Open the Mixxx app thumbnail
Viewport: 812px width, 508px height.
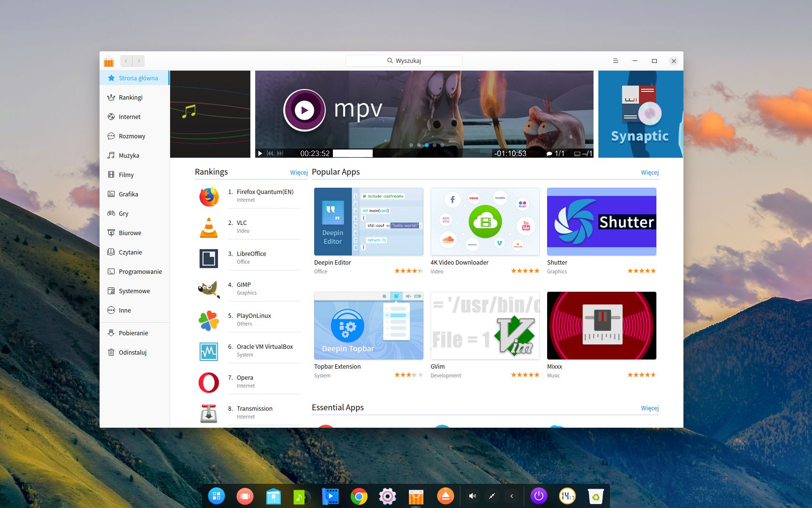tap(602, 326)
